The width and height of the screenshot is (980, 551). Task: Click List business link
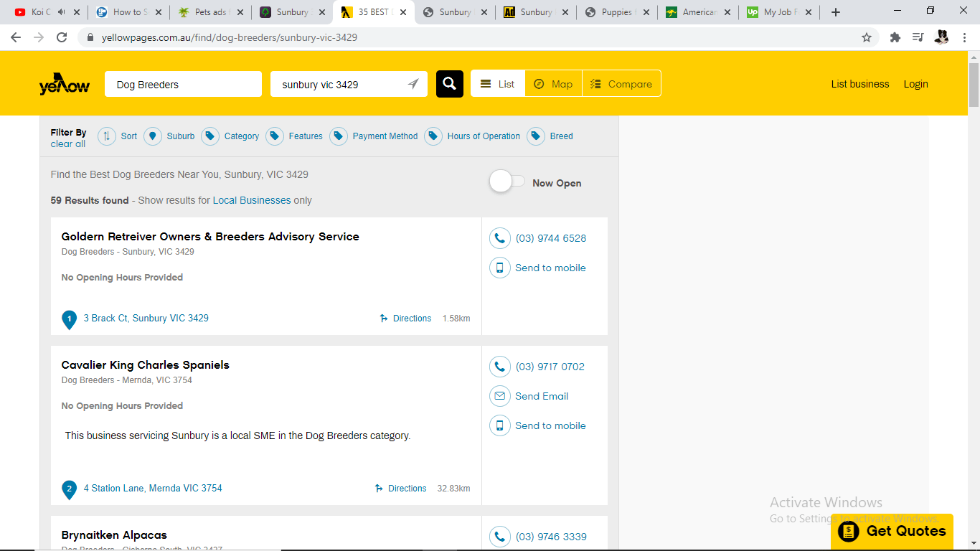click(860, 84)
